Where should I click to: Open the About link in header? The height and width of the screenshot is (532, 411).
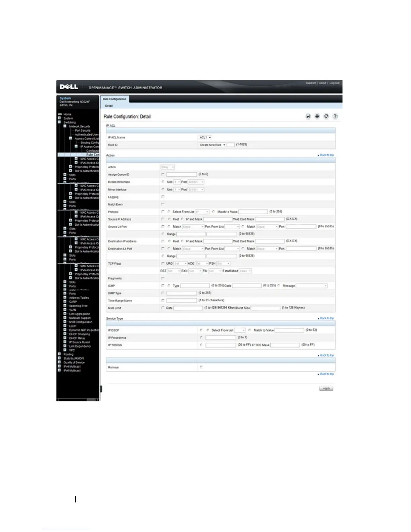pos(322,83)
